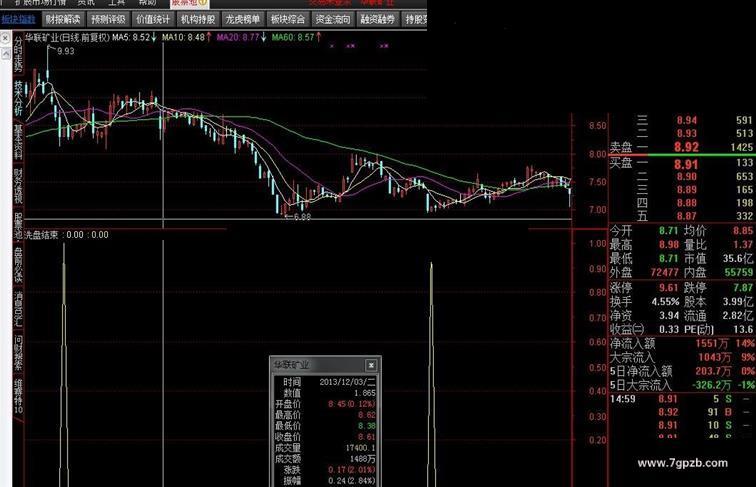Open the 板块指数 tab
Screen dimensions: 756x487
coord(18,19)
